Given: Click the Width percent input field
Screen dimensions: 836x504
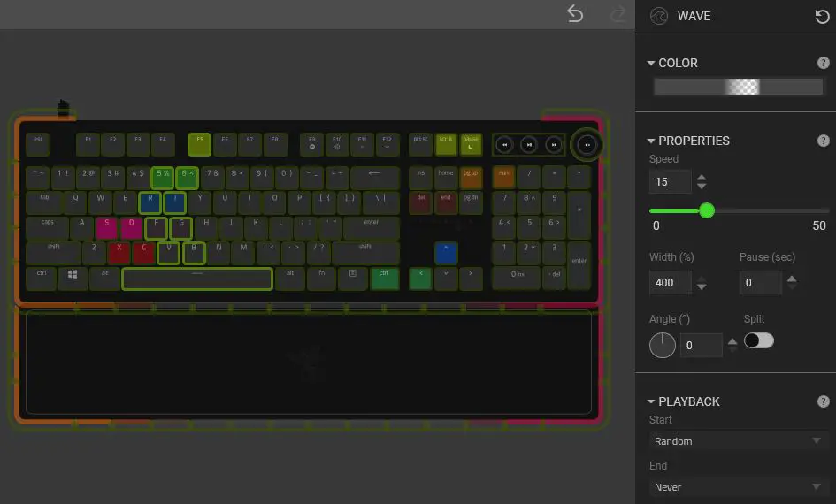Looking at the screenshot, I should pyautogui.click(x=670, y=282).
